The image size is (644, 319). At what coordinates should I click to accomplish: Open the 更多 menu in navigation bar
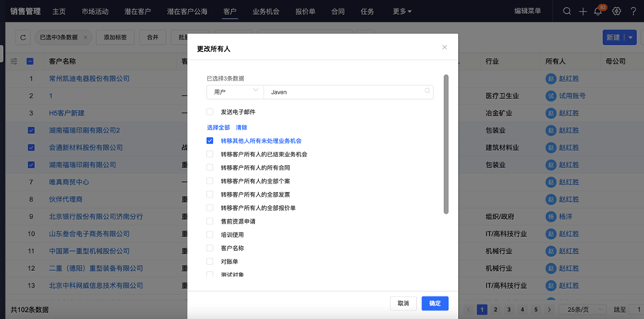(401, 12)
